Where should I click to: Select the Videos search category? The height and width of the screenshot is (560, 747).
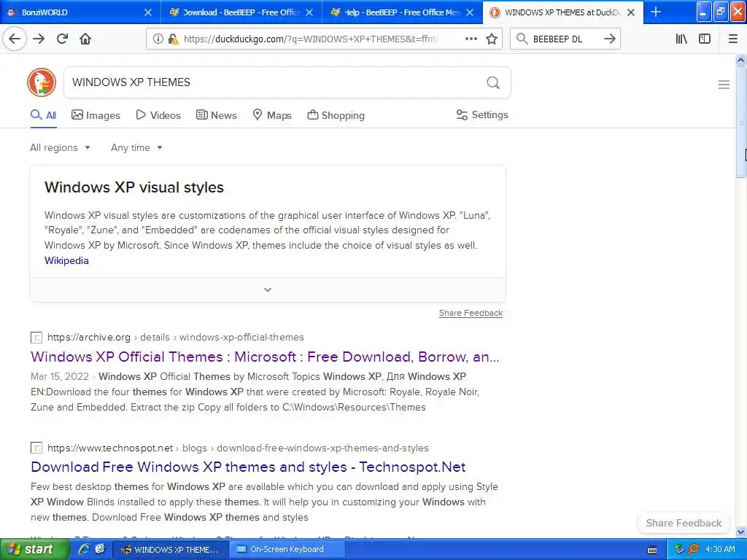pos(158,115)
